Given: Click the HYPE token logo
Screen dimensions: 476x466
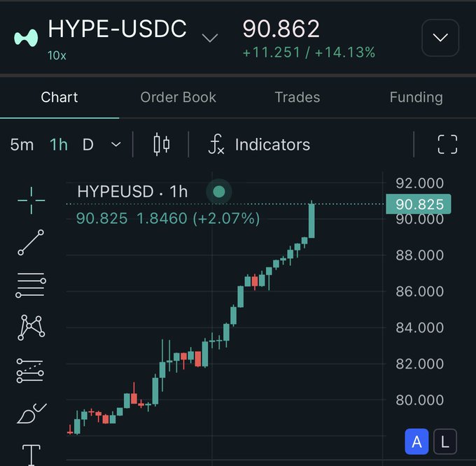Looking at the screenshot, I should [26, 38].
